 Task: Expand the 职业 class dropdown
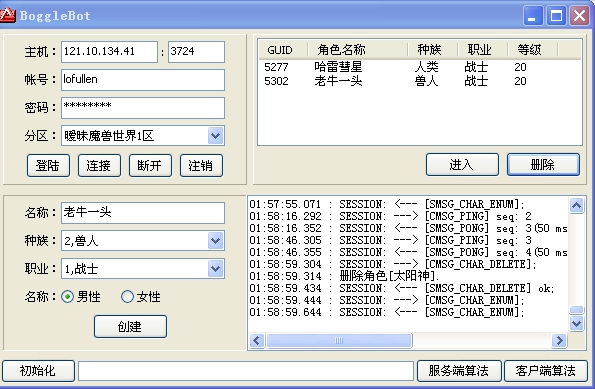(x=216, y=269)
